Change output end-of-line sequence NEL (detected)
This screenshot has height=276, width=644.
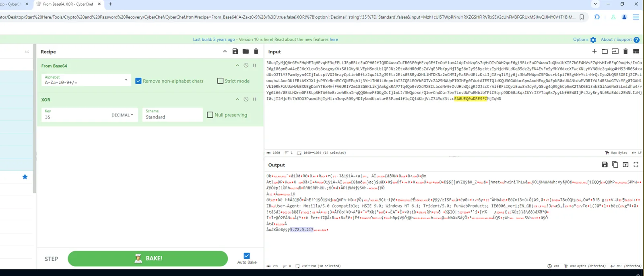(626, 266)
